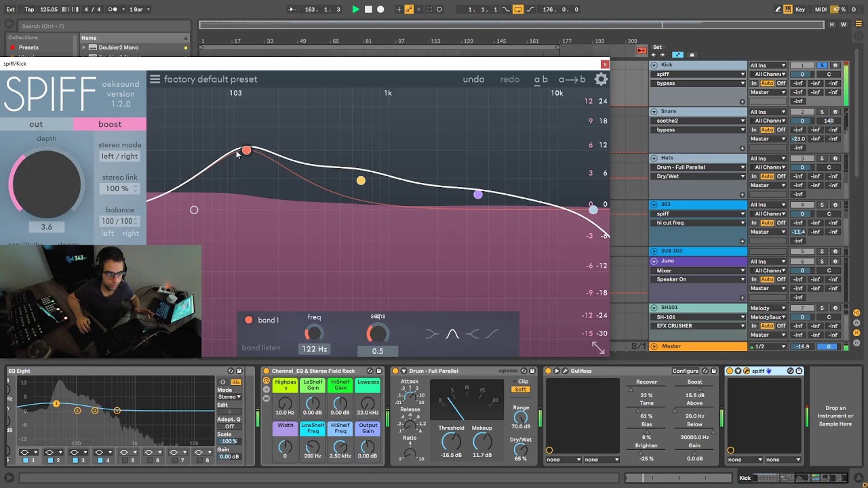Solo the Snare track
The image size is (868, 488).
coord(822,112)
